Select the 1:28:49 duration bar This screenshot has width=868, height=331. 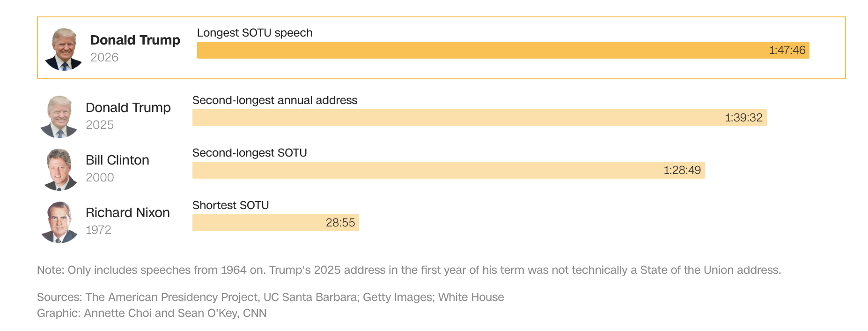click(448, 170)
